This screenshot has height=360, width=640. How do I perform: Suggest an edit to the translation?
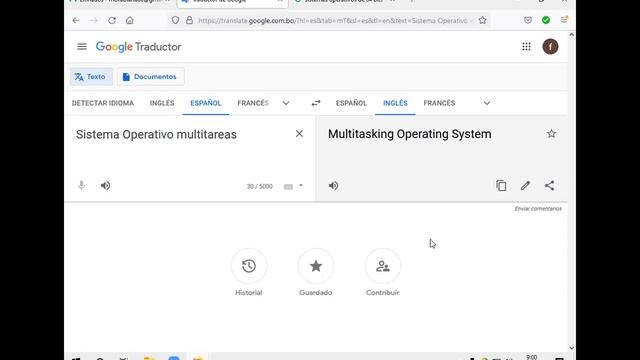(525, 185)
